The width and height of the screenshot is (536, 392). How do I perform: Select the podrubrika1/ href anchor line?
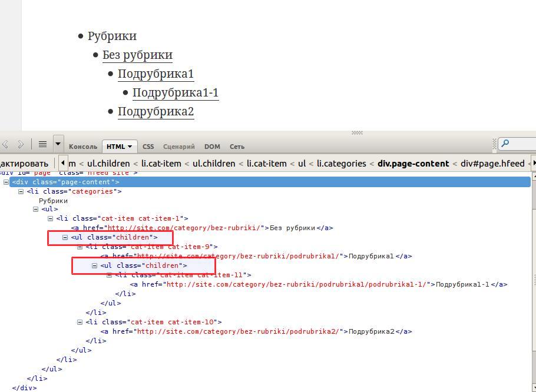[x=256, y=256]
